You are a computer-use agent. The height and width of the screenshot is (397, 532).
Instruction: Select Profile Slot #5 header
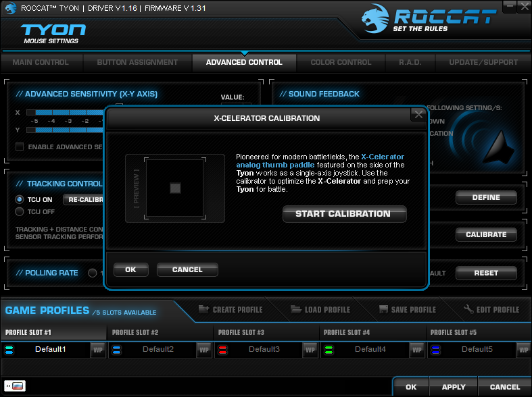point(479,333)
